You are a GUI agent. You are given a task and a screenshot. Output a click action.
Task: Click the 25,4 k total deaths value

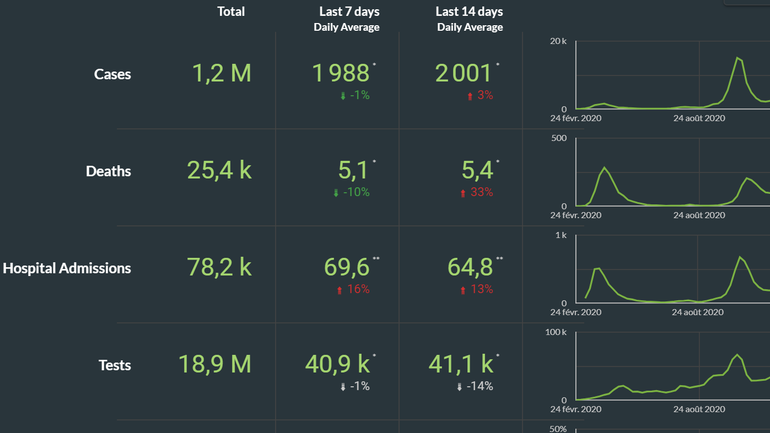[220, 170]
